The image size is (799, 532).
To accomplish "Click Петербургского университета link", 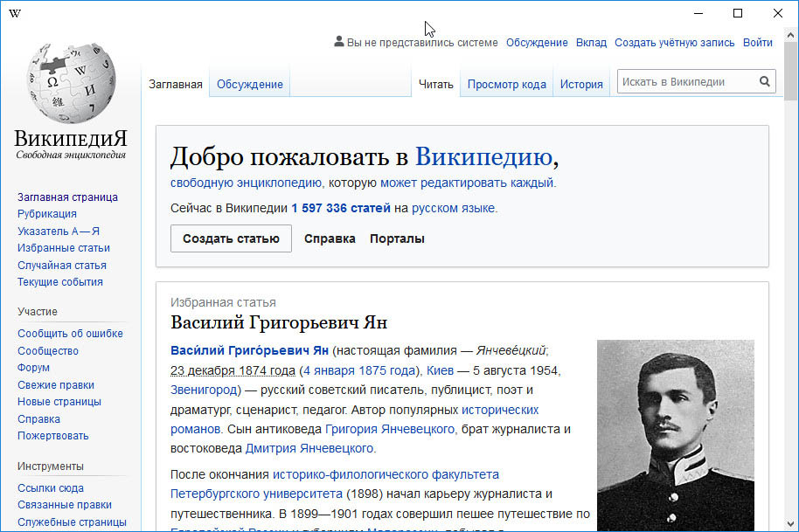I will click(x=256, y=494).
